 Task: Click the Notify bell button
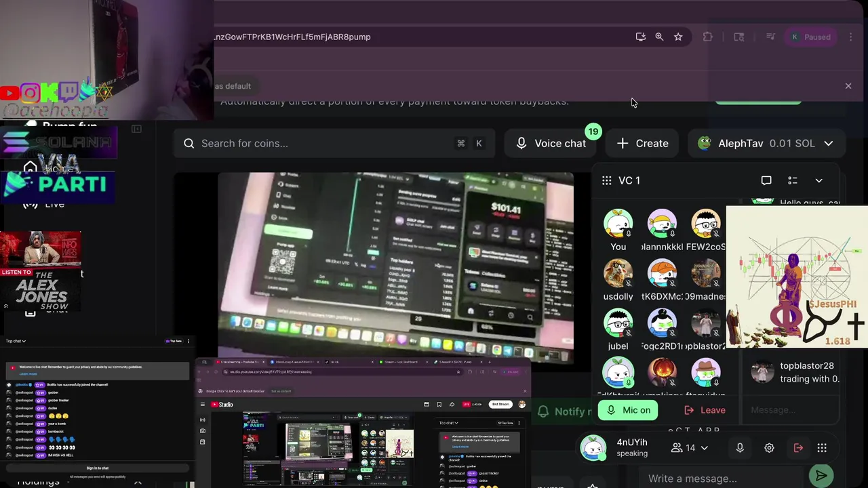coord(566,411)
